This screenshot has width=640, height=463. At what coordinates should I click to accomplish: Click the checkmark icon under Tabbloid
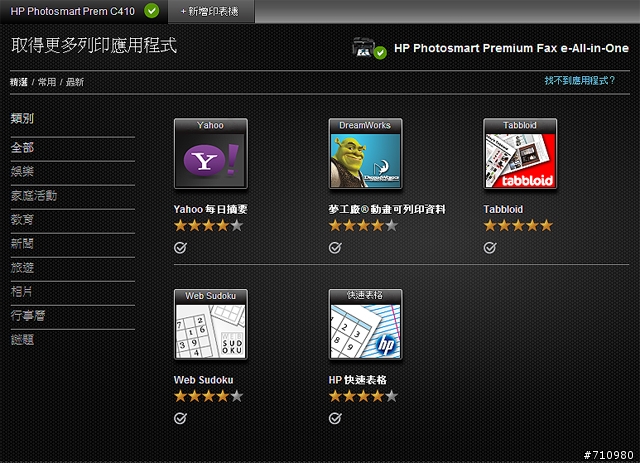click(490, 247)
